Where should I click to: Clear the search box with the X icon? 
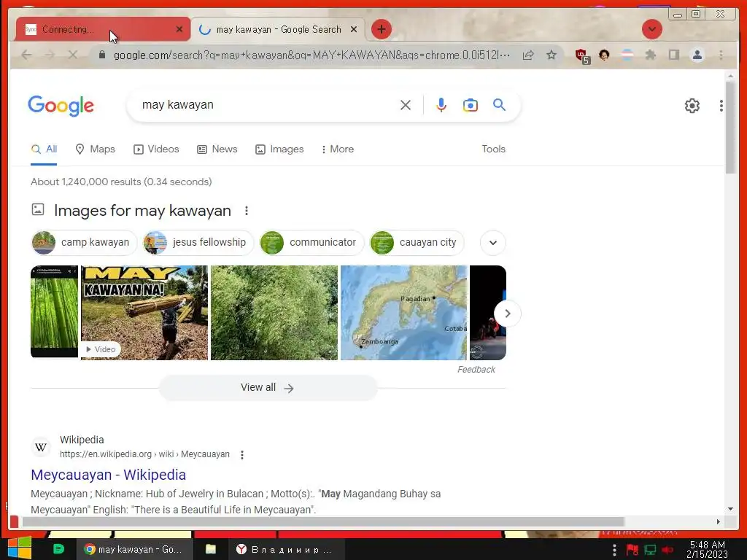406,105
